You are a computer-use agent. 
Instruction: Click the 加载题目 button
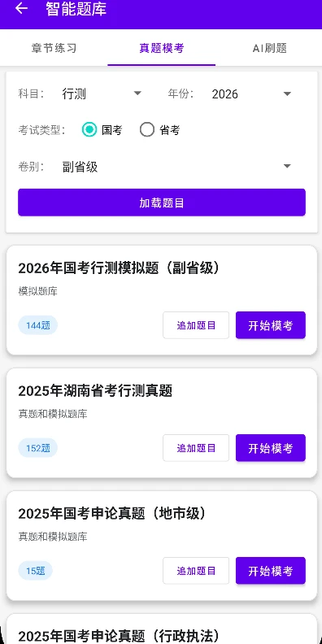point(162,202)
